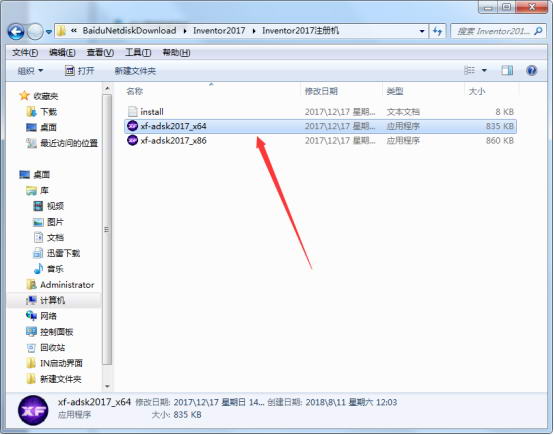
Task: Open the 文档 library
Action: coord(55,237)
